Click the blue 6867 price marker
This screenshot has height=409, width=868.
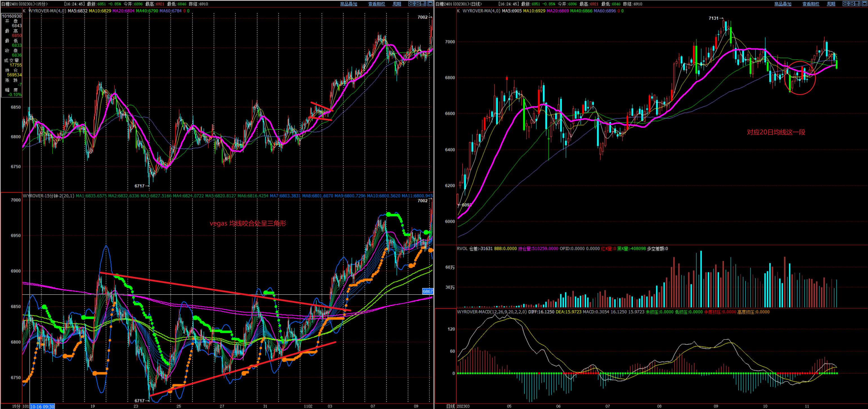[x=428, y=291]
